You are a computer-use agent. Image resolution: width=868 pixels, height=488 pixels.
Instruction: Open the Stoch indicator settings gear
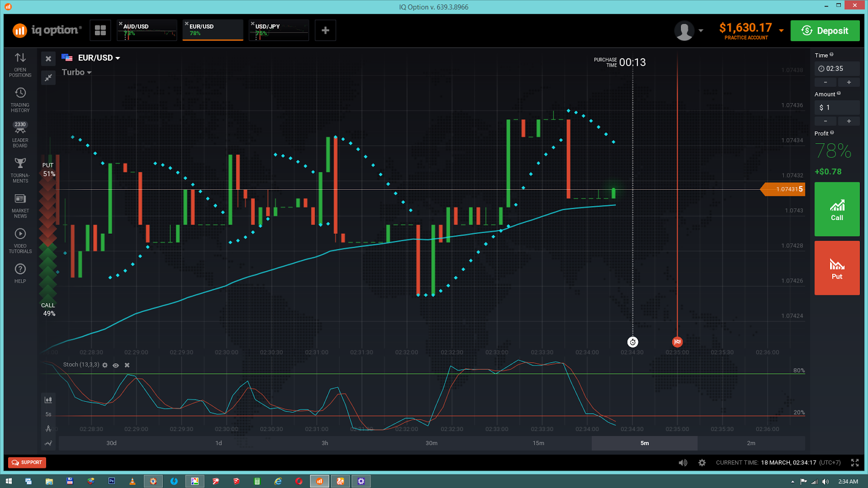[105, 365]
